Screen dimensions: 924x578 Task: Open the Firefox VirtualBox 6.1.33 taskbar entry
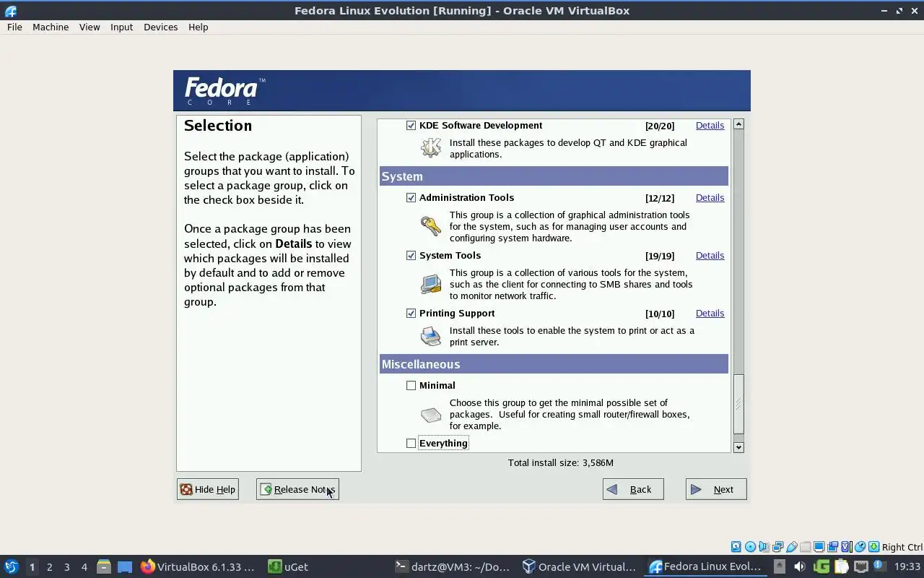[x=197, y=566]
